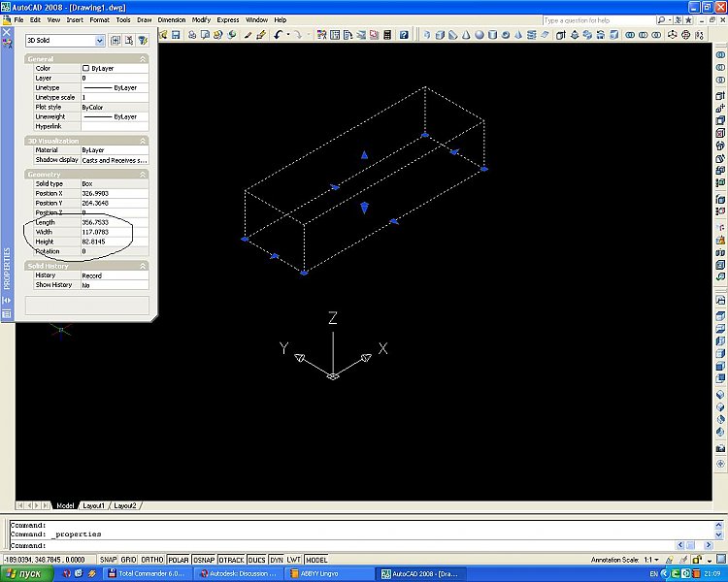The height and width of the screenshot is (582, 728).
Task: Select the Extrude tool
Action: 561,35
